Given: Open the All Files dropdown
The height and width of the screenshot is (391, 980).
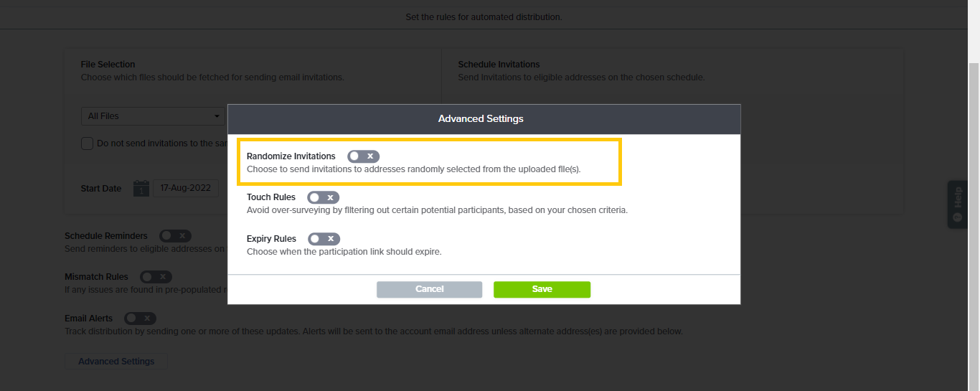Looking at the screenshot, I should pyautogui.click(x=154, y=116).
